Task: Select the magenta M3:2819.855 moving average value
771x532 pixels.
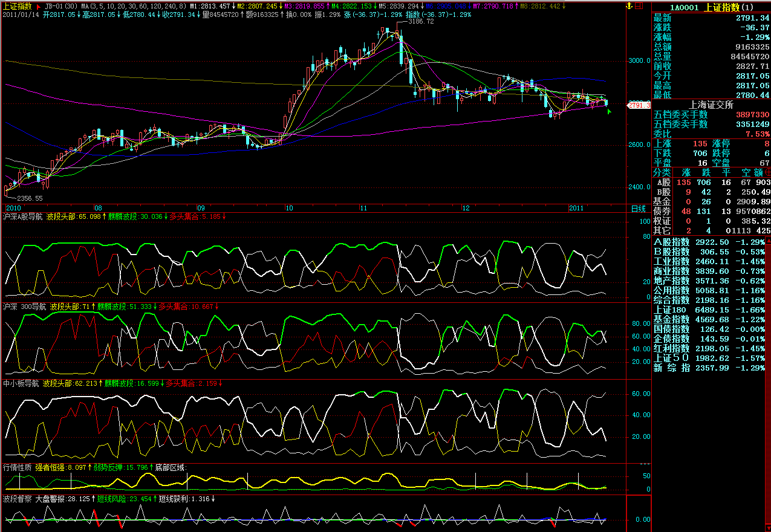Action: pyautogui.click(x=303, y=6)
